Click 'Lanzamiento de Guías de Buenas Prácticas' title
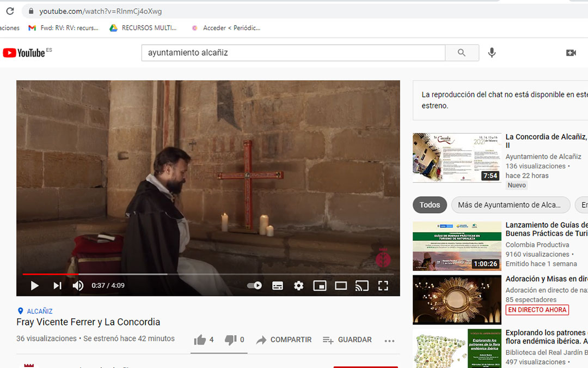This screenshot has height=368, width=588. [x=547, y=229]
